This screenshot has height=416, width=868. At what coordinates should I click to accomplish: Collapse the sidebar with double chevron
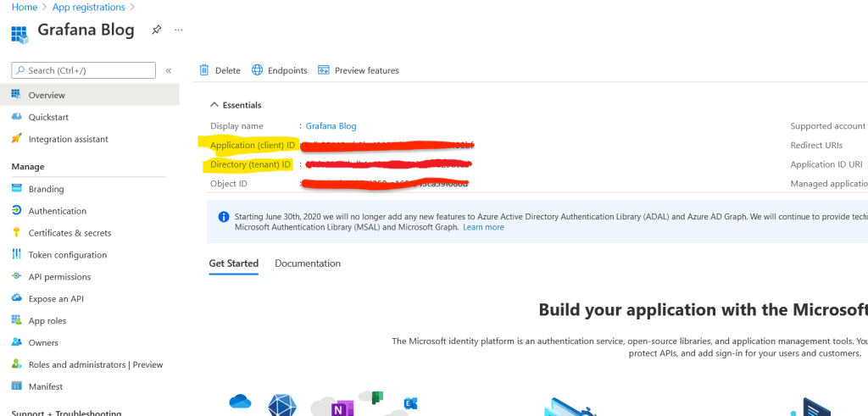click(x=169, y=70)
